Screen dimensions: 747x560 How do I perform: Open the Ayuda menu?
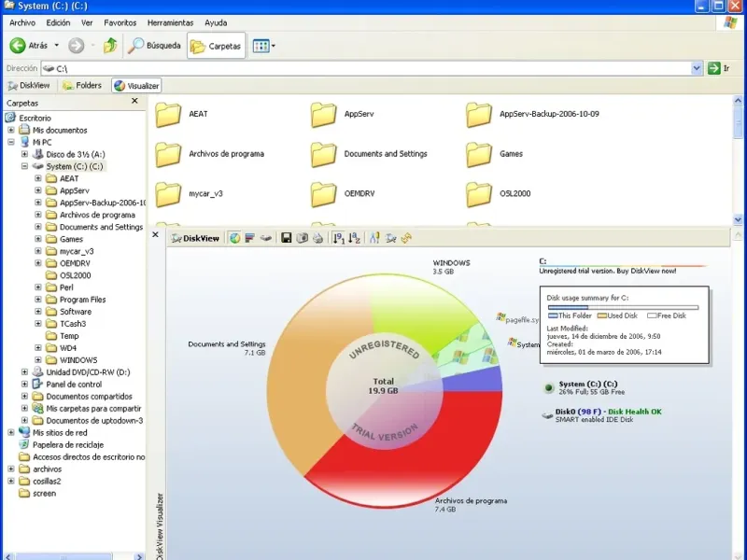click(x=216, y=22)
